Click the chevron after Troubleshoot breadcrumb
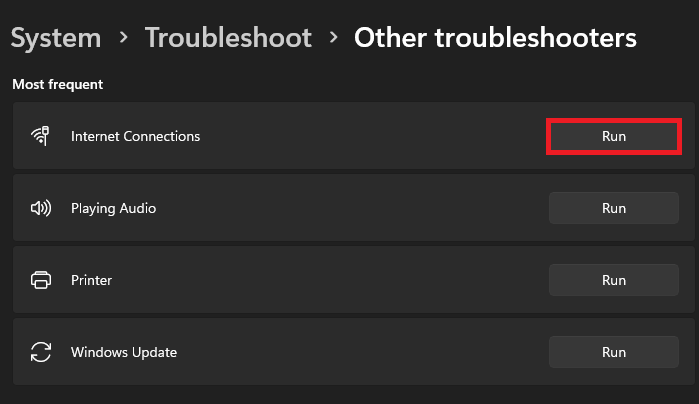The image size is (699, 404). coord(333,38)
